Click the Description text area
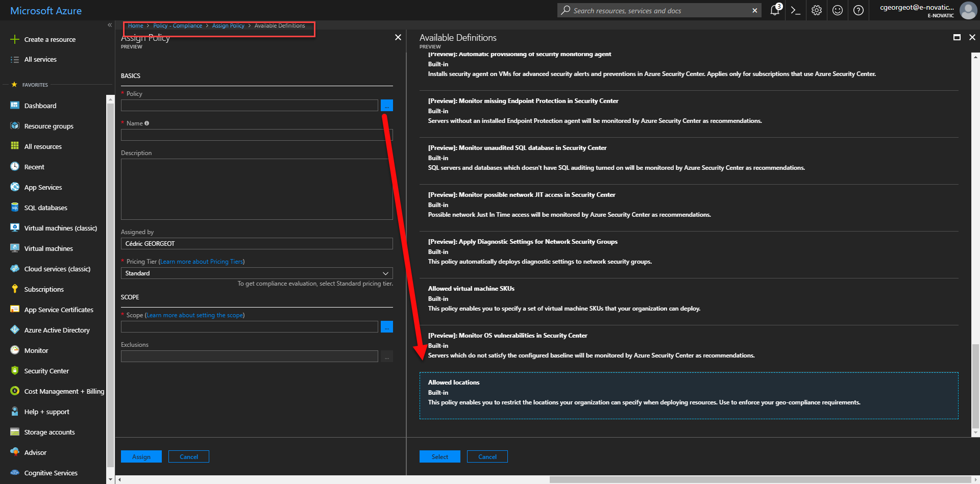980x484 pixels. tap(257, 189)
